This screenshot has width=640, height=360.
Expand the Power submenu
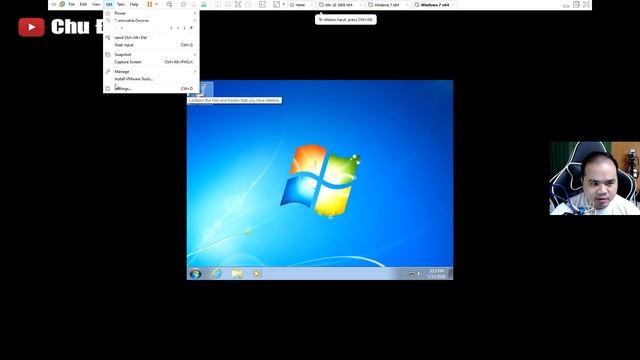151,13
